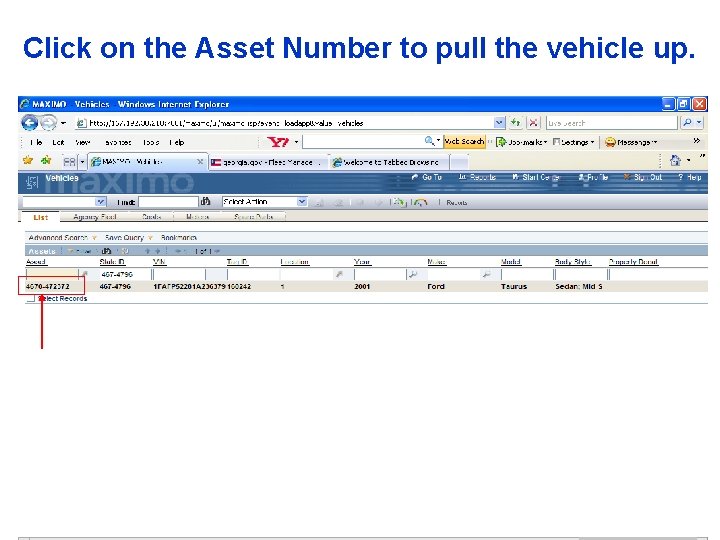
Task: Click the lookup magnifier beside Year filter
Action: (413, 274)
